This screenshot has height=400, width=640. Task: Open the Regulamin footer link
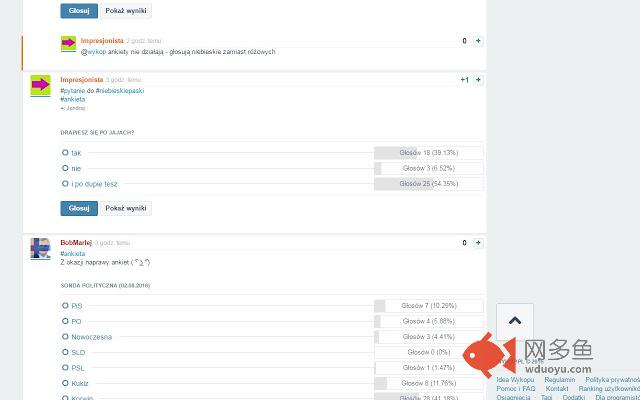(560, 380)
